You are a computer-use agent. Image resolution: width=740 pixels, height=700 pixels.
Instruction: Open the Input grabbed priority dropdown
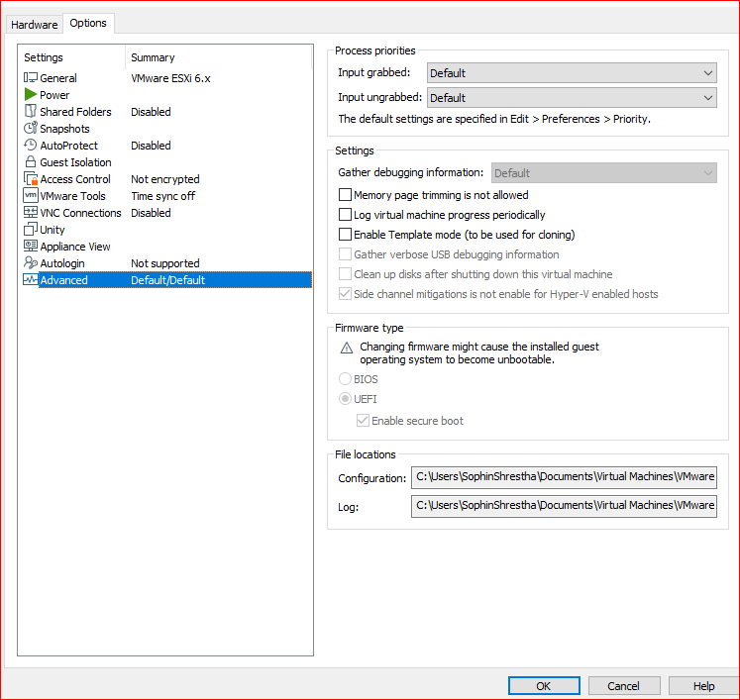[x=572, y=73]
